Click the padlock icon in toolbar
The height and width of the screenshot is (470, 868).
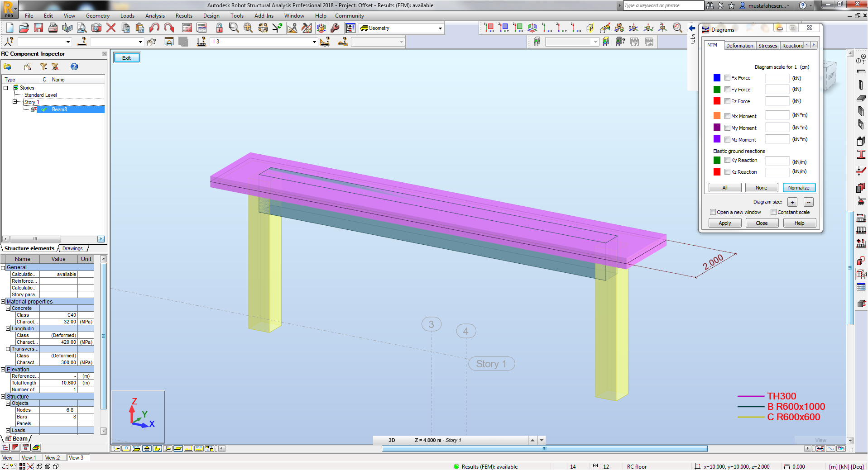coord(219,28)
